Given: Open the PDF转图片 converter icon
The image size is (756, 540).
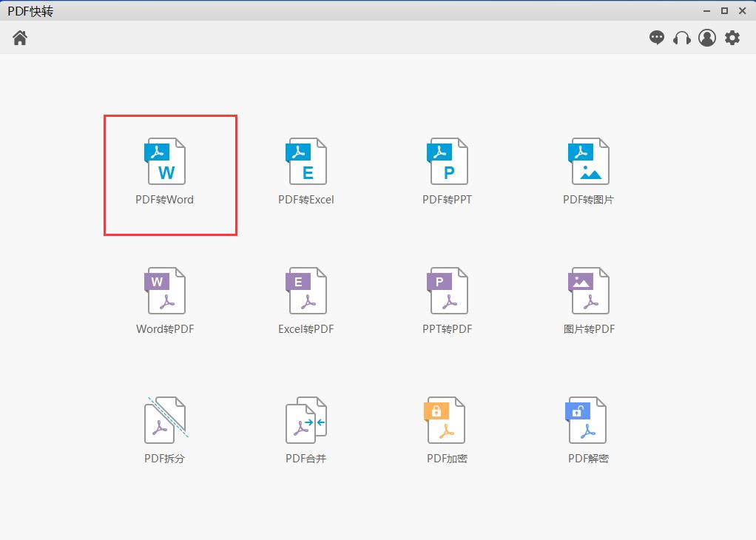Looking at the screenshot, I should point(589,161).
